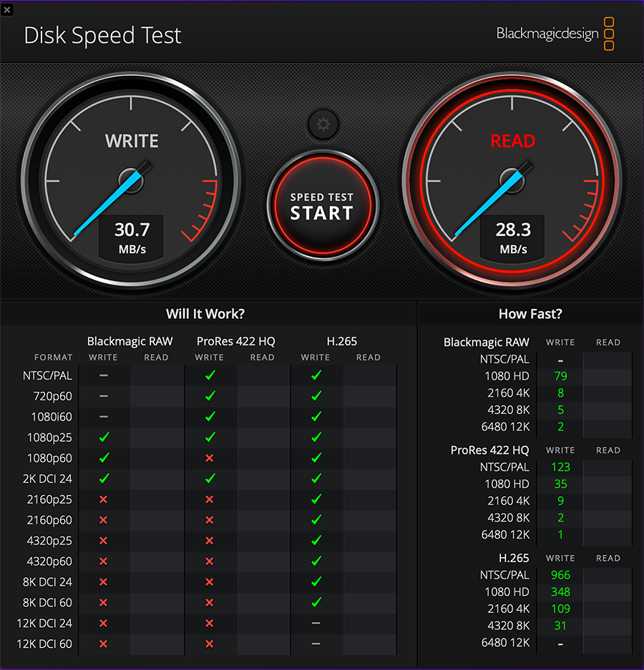Click H.265 720p60 green checkmark

coord(316,395)
